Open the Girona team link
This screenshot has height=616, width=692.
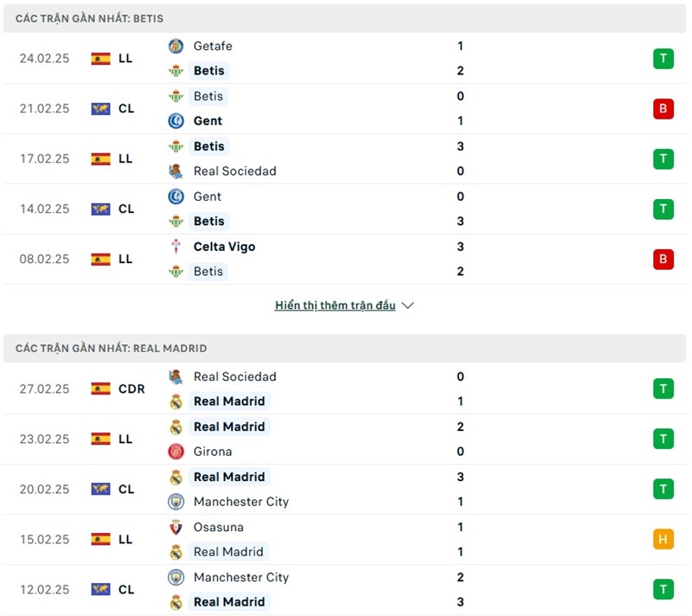coord(212,451)
